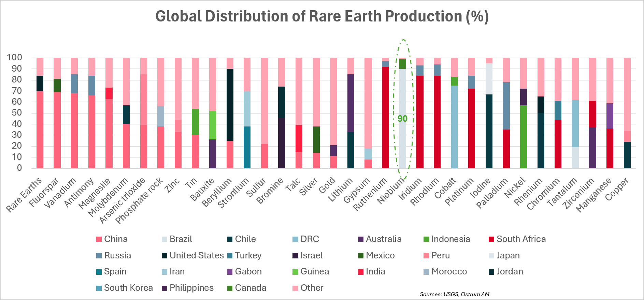Select the Chile legend color swatch
The height and width of the screenshot is (300, 644).
click(x=230, y=239)
